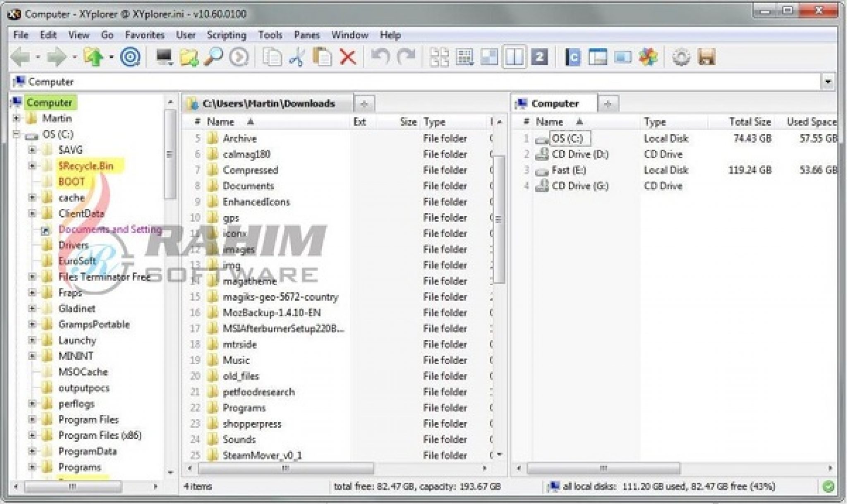Viewport: 847px width, 504px height.
Task: Click the overlapping gray squares toolbar icon
Action: [x=489, y=57]
